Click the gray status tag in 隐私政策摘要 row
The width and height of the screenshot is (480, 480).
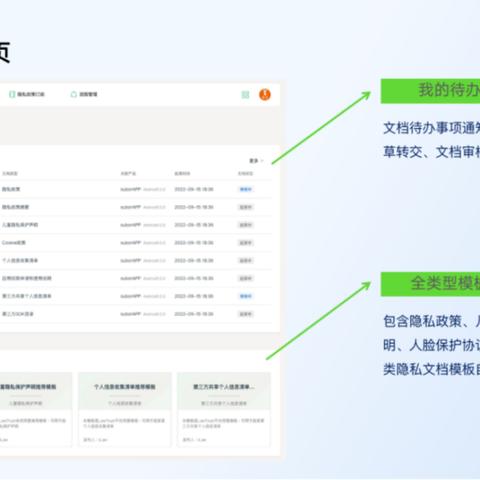246,207
